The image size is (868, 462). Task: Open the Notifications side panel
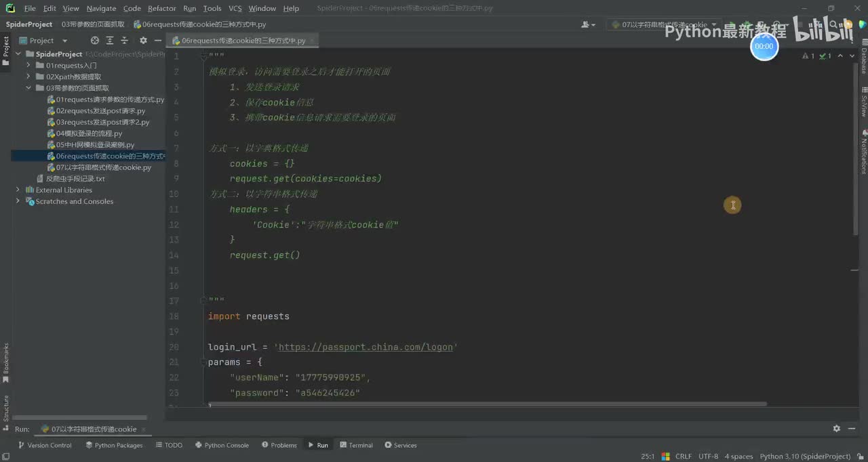(x=863, y=152)
